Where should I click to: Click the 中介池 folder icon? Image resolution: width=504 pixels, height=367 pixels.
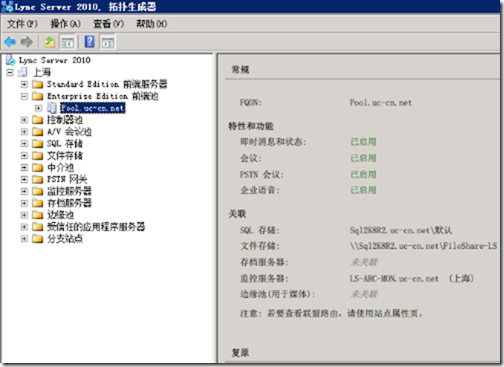coord(37,167)
